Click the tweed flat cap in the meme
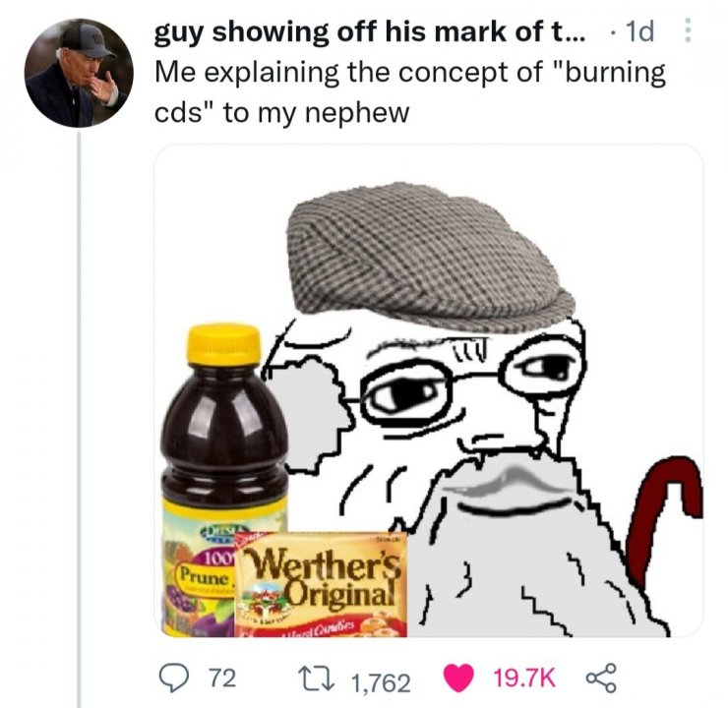Screen dimensions: 728x708 click(429, 256)
